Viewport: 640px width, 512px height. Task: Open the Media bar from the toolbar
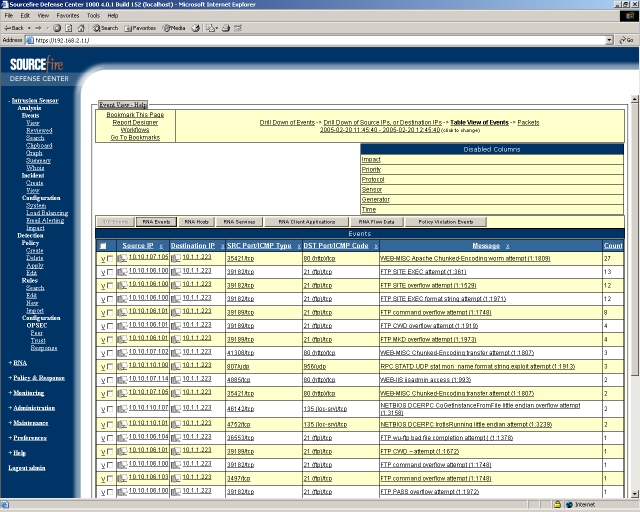coord(174,28)
